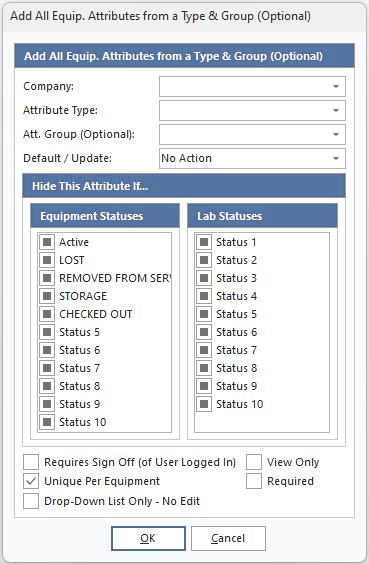Check the Required option
This screenshot has width=369, height=564.
point(254,481)
